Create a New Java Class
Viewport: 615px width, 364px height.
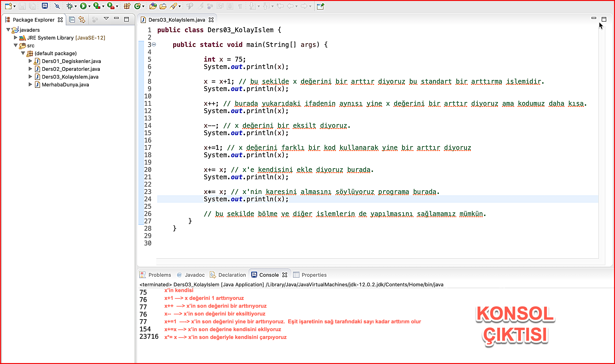point(138,6)
